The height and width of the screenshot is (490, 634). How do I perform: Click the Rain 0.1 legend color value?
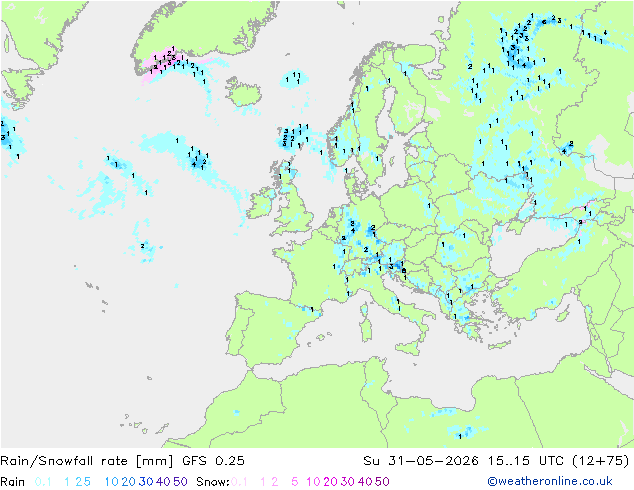tap(43, 482)
